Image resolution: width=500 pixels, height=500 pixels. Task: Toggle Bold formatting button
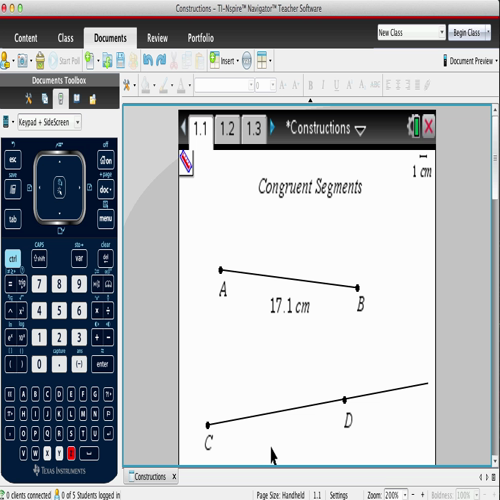pos(311,85)
